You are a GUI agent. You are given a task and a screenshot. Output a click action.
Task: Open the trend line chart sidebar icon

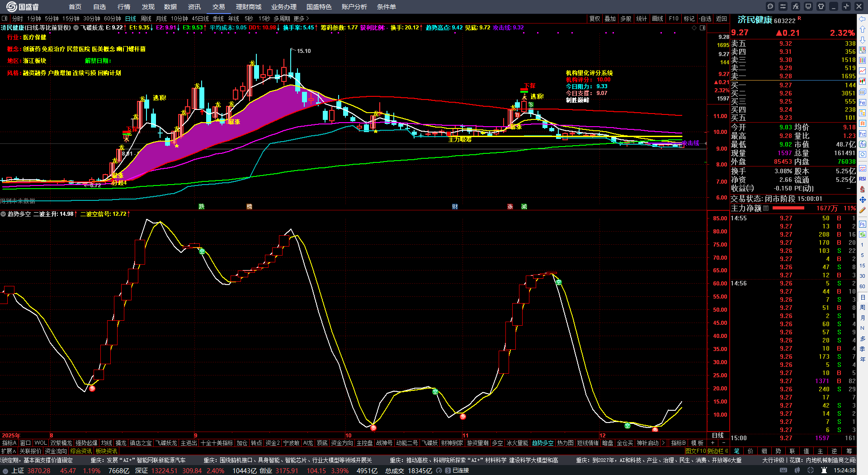pyautogui.click(x=863, y=71)
